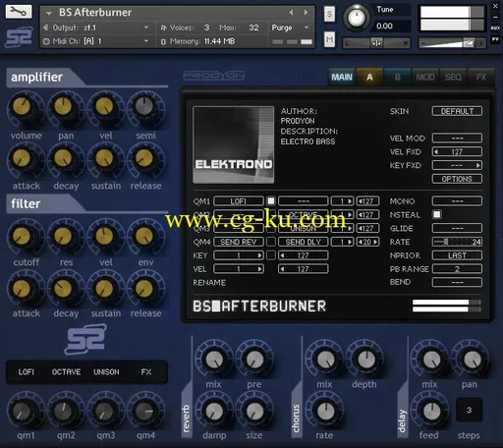
Task: Open the NPRIOR LAST selector
Action: pyautogui.click(x=457, y=255)
